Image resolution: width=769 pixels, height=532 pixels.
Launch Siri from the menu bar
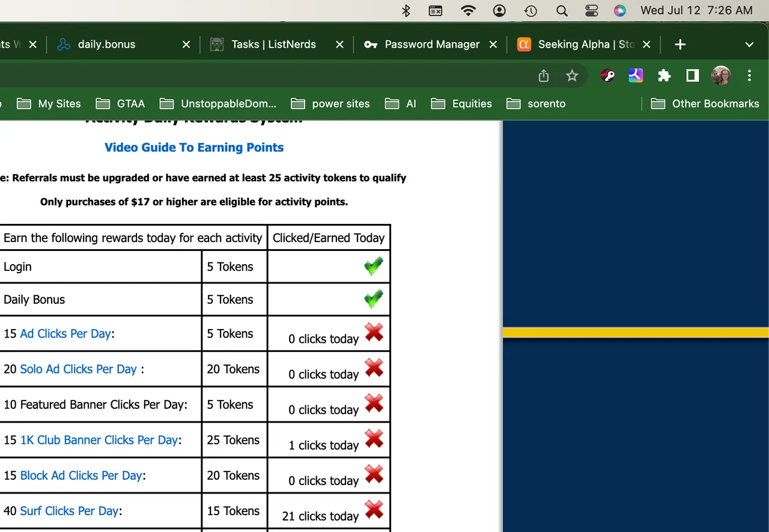click(x=620, y=10)
